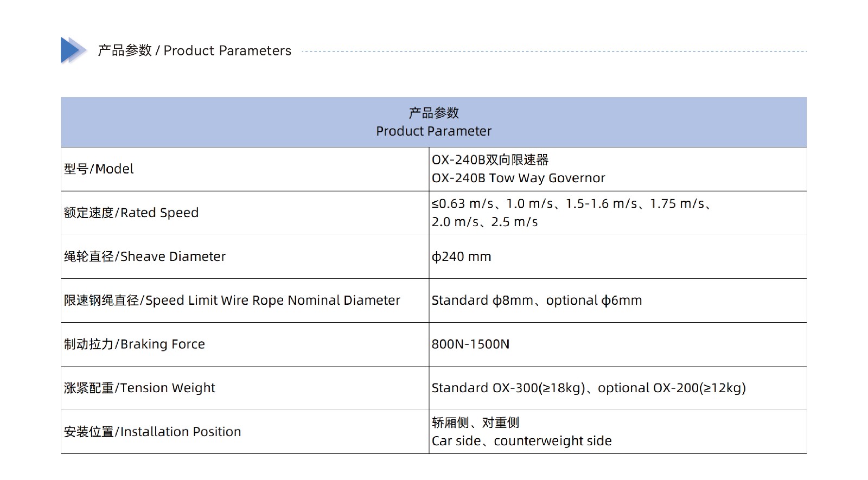Select the Installation Position label

point(152,432)
